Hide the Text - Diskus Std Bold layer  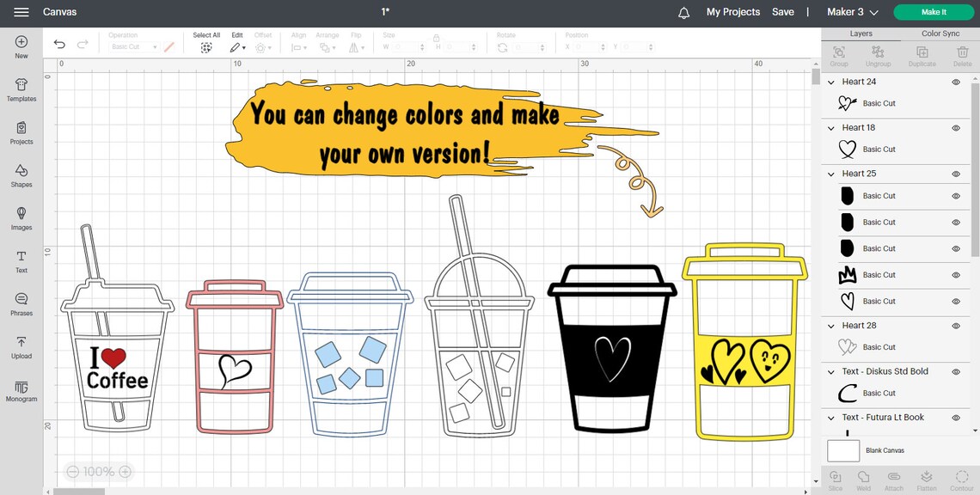tap(954, 371)
